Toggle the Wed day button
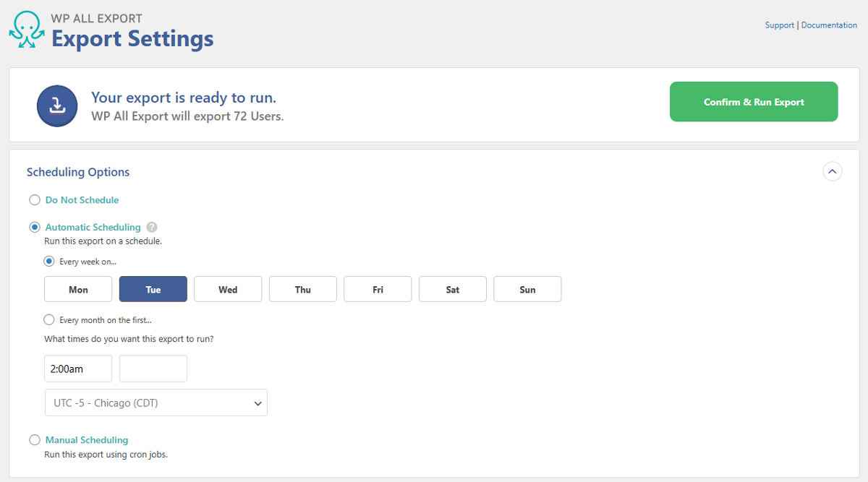Image resolution: width=868 pixels, height=482 pixels. click(x=228, y=289)
